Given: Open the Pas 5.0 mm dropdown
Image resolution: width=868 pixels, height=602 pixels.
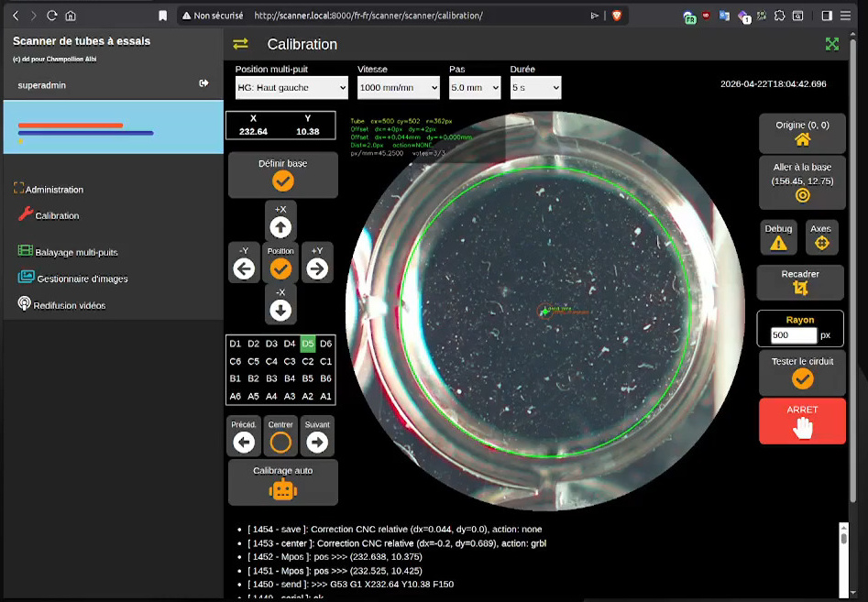Looking at the screenshot, I should pyautogui.click(x=475, y=87).
